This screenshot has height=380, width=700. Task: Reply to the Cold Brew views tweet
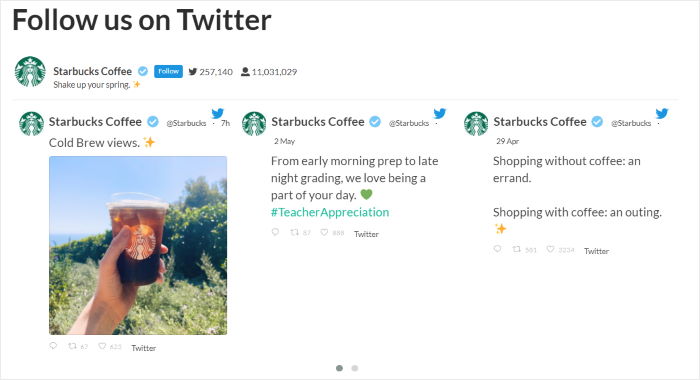(53, 346)
